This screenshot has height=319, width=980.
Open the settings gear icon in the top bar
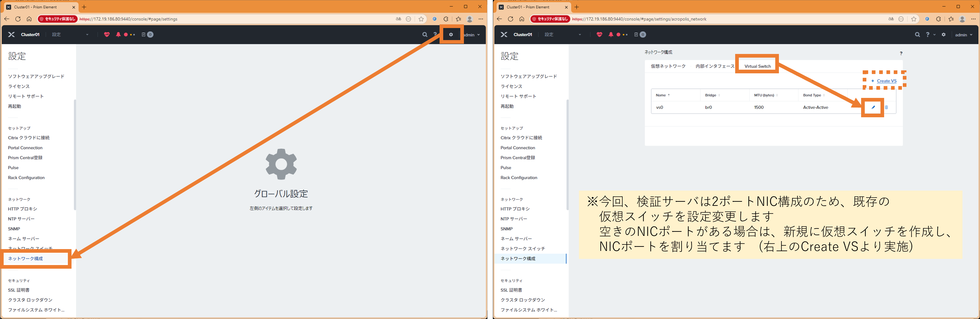click(x=451, y=35)
